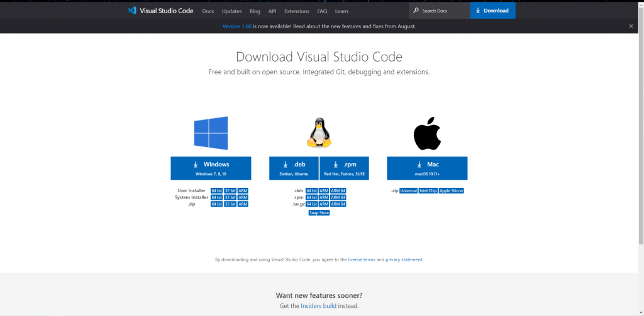Click the Visual Studio Code logo icon
Viewport: 644px width, 316px height.
coord(132,11)
